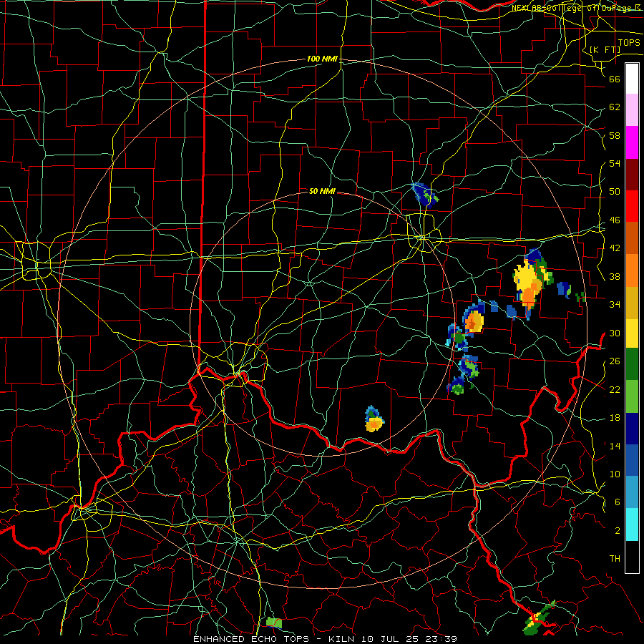
Task: Click the bright red legend color band
Action: [x=632, y=206]
